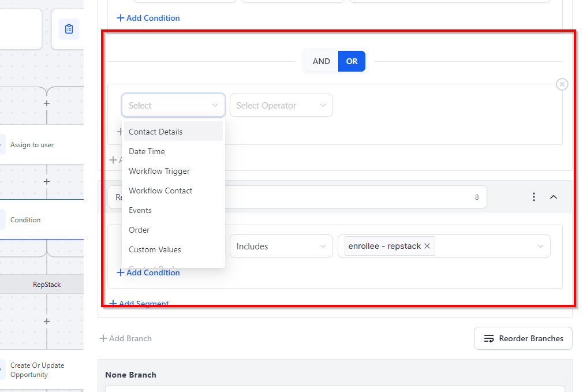This screenshot has height=392, width=583.
Task: Add step plus below RepStack branch
Action: (x=47, y=322)
